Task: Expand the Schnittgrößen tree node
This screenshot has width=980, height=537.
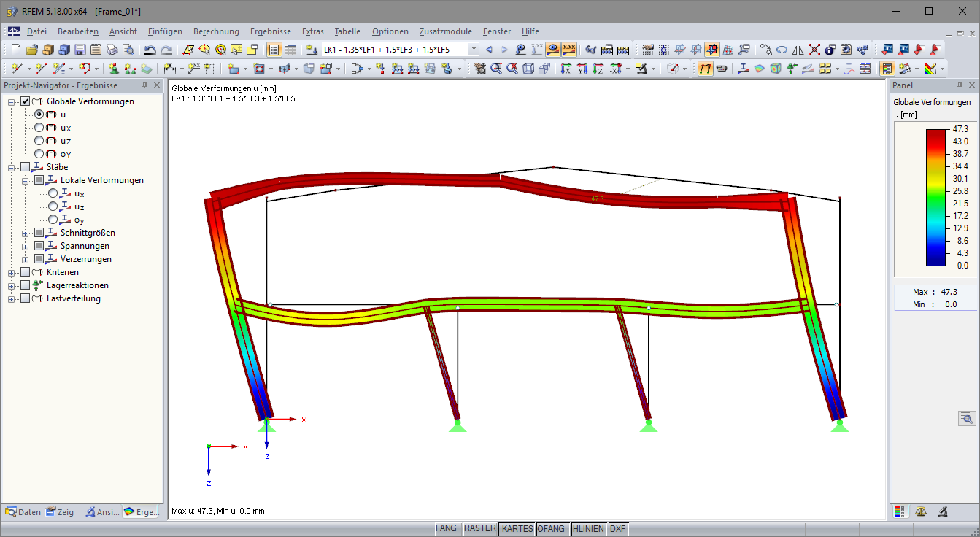Action: coord(26,233)
